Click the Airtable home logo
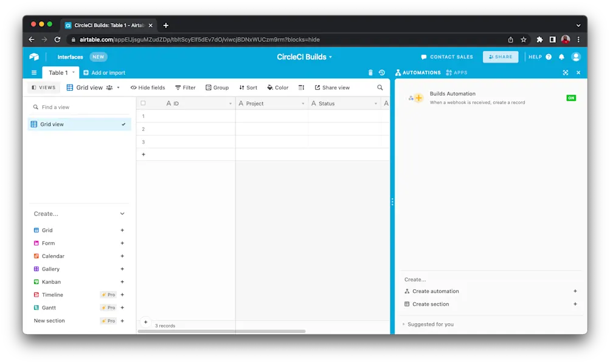The width and height of the screenshot is (610, 364). [33, 57]
